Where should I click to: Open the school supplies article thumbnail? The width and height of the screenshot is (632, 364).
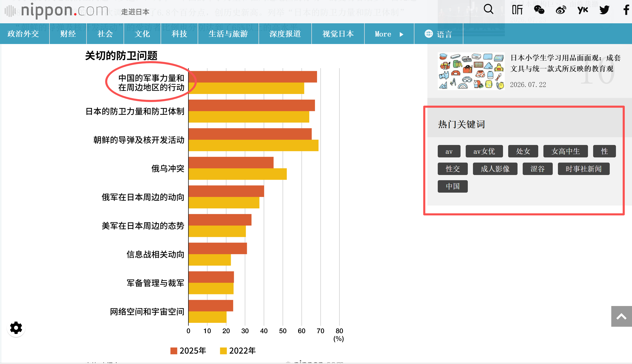471,71
